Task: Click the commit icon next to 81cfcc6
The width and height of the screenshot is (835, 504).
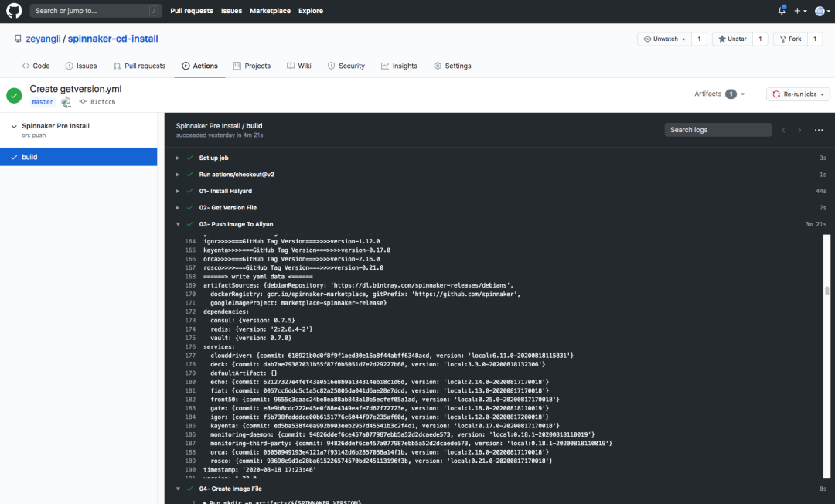Action: coord(83,102)
